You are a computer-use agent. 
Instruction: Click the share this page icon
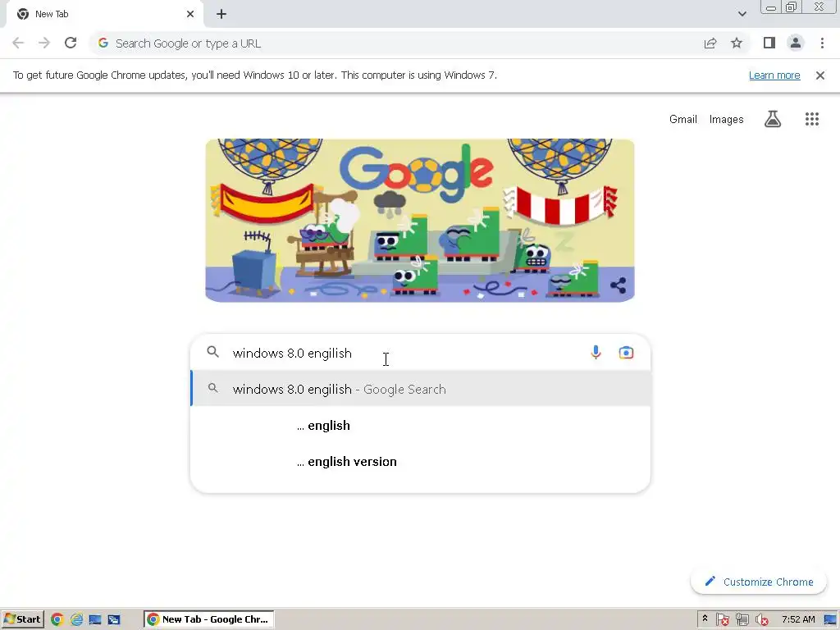pos(710,43)
